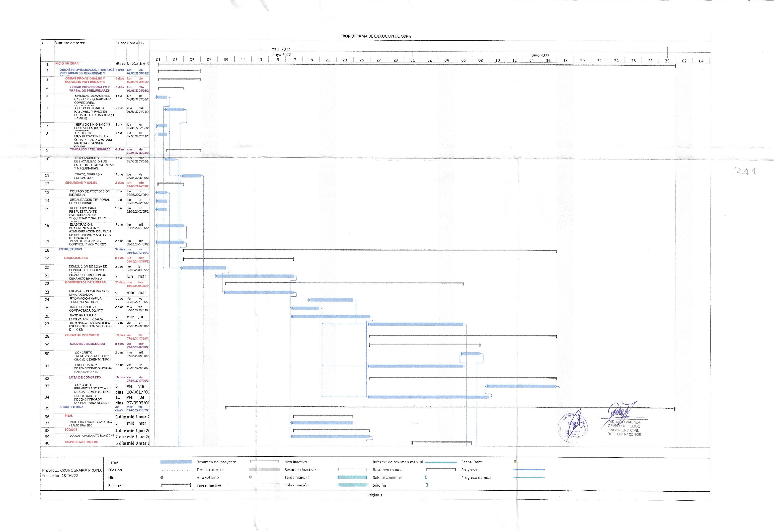This screenshot has width=774, height=532.
Task: Select the Id column header
Action: (43, 43)
